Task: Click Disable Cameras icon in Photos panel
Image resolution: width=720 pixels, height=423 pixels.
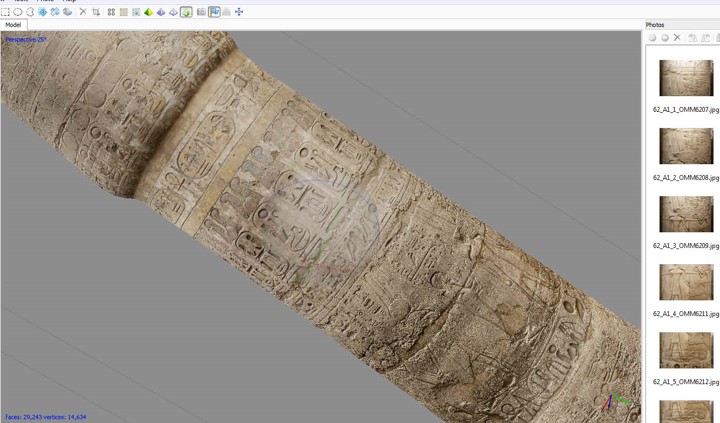Action: tap(664, 38)
